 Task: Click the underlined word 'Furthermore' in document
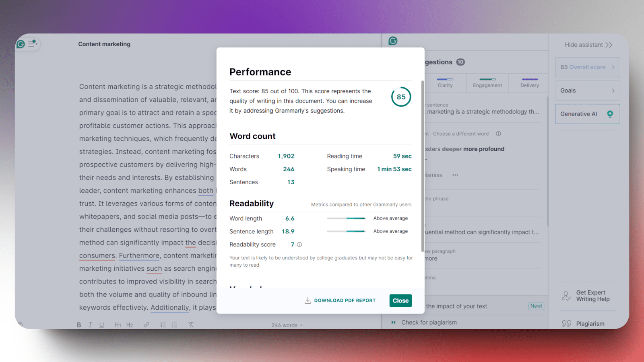coord(139,256)
